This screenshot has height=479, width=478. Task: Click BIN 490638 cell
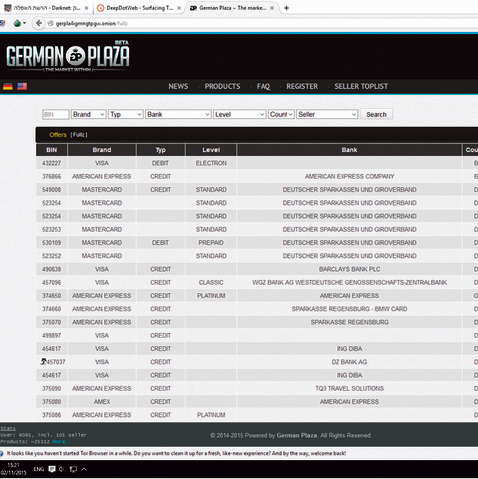52,269
